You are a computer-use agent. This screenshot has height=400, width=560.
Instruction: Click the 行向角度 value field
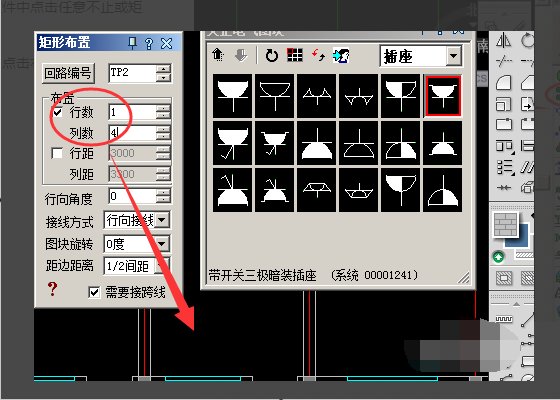click(x=132, y=196)
